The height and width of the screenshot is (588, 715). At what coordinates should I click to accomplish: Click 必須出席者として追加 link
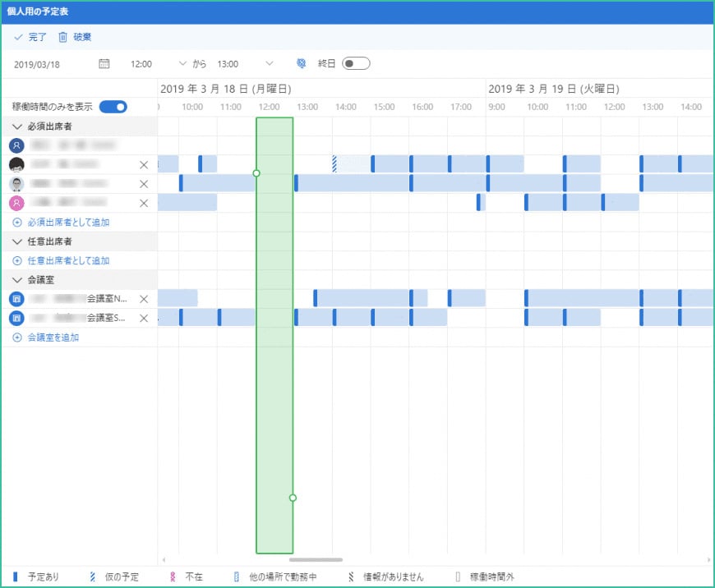(67, 223)
